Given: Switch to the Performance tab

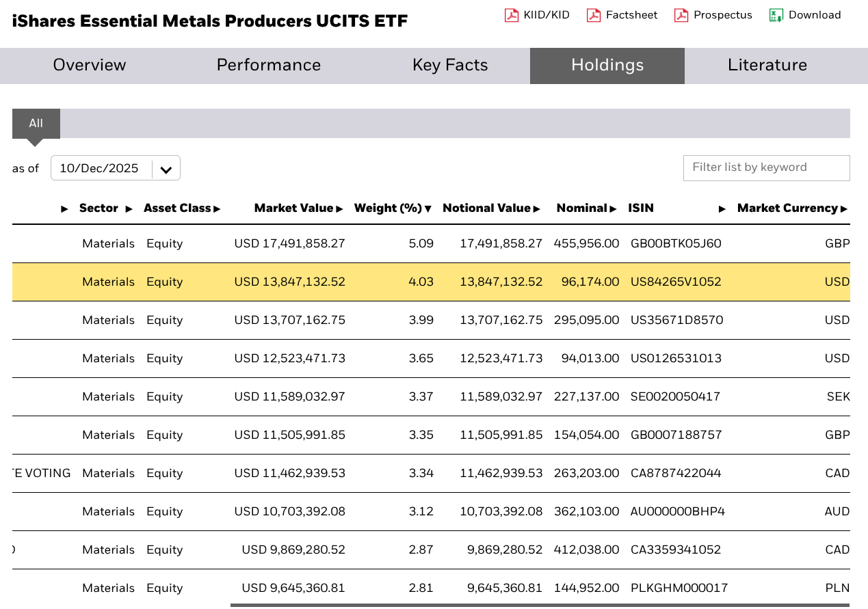Looking at the screenshot, I should pos(269,66).
